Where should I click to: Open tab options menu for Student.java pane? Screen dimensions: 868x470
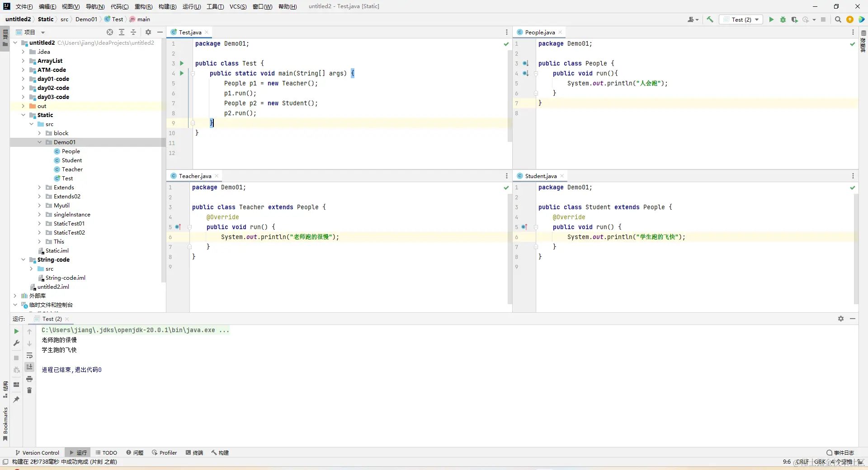coord(853,176)
